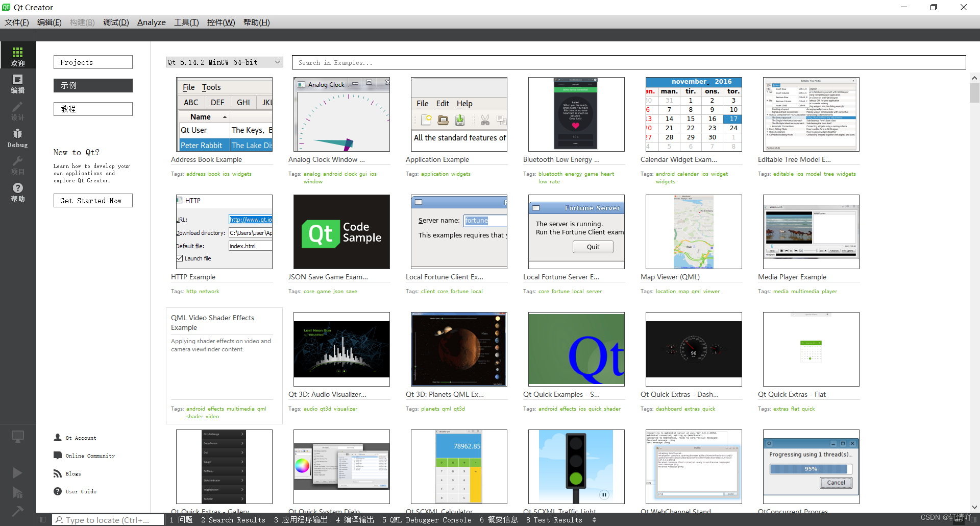This screenshot has width=980, height=526.
Task: Click the 'http' tag under HTTP Example
Action: pos(191,291)
